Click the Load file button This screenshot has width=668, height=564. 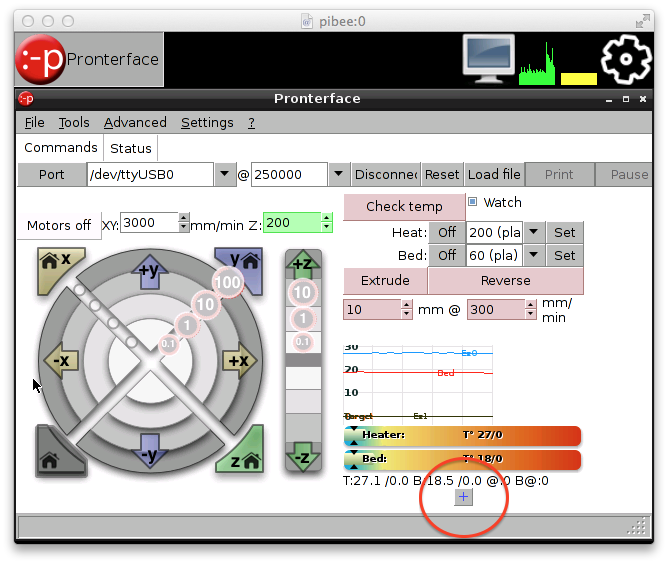coord(494,174)
